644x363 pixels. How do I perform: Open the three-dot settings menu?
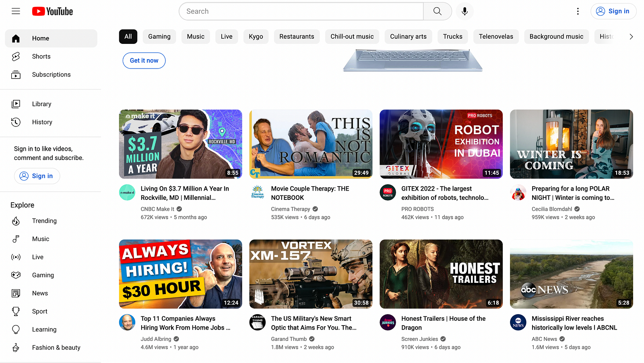[578, 11]
